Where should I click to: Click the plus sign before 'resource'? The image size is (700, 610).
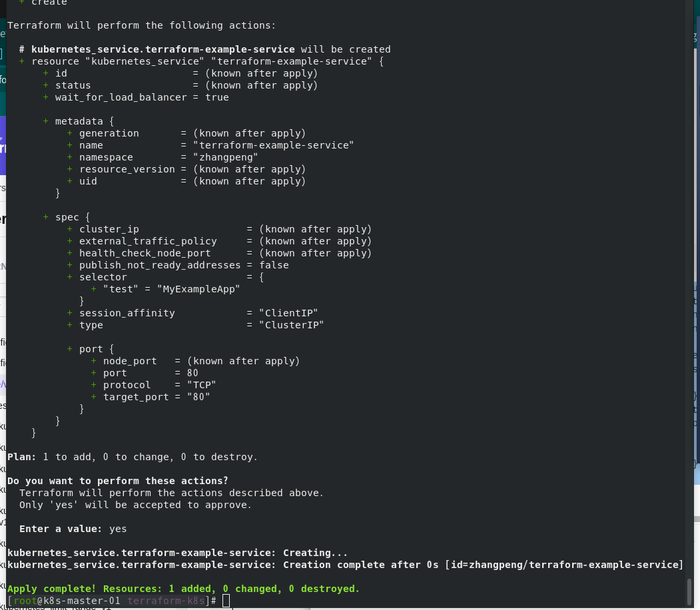point(21,61)
